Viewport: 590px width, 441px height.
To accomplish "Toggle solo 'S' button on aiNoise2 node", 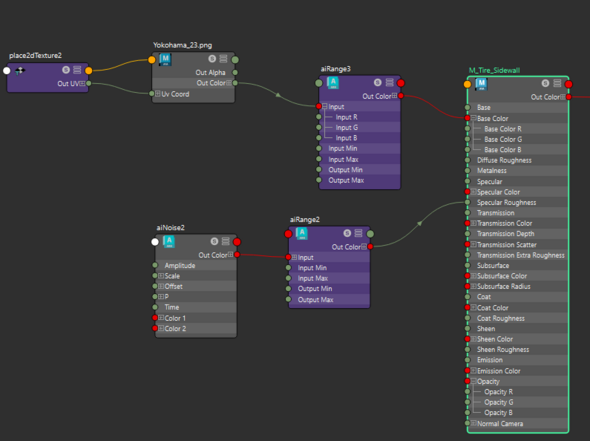I will tap(214, 241).
